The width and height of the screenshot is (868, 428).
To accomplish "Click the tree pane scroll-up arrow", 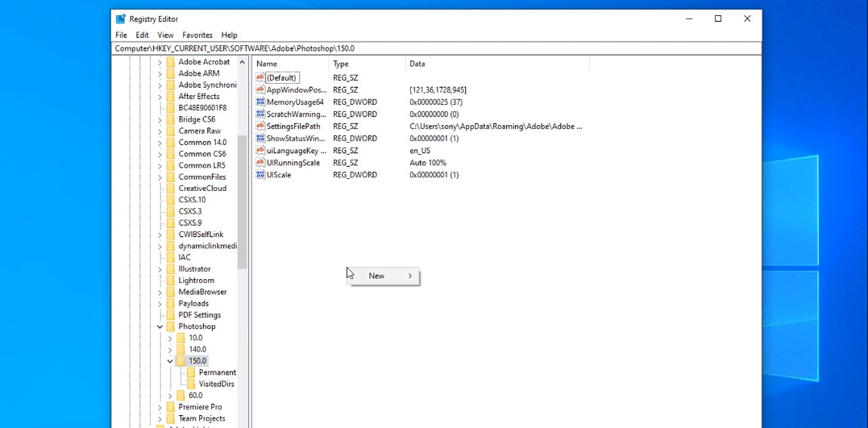I will point(242,63).
